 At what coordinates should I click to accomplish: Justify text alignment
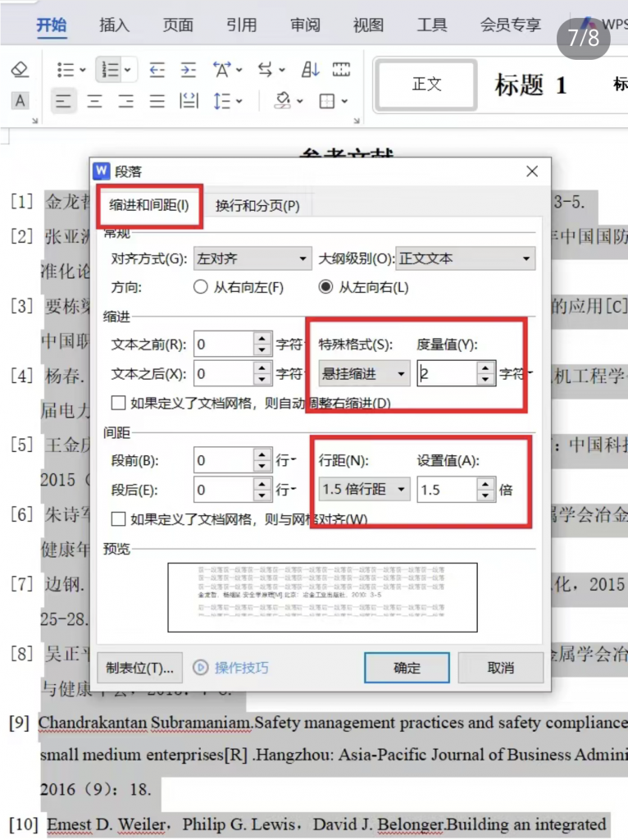157,101
